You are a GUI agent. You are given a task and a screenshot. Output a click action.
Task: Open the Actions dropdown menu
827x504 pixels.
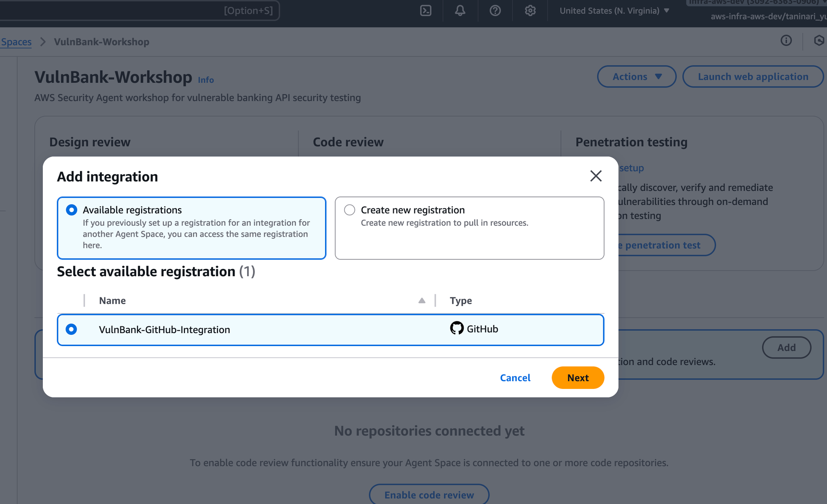coord(636,77)
